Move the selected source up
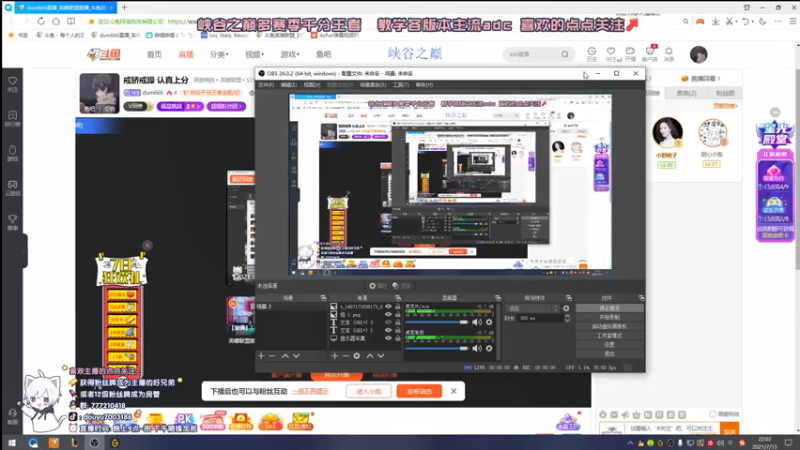This screenshot has width=800, height=450. [x=370, y=356]
